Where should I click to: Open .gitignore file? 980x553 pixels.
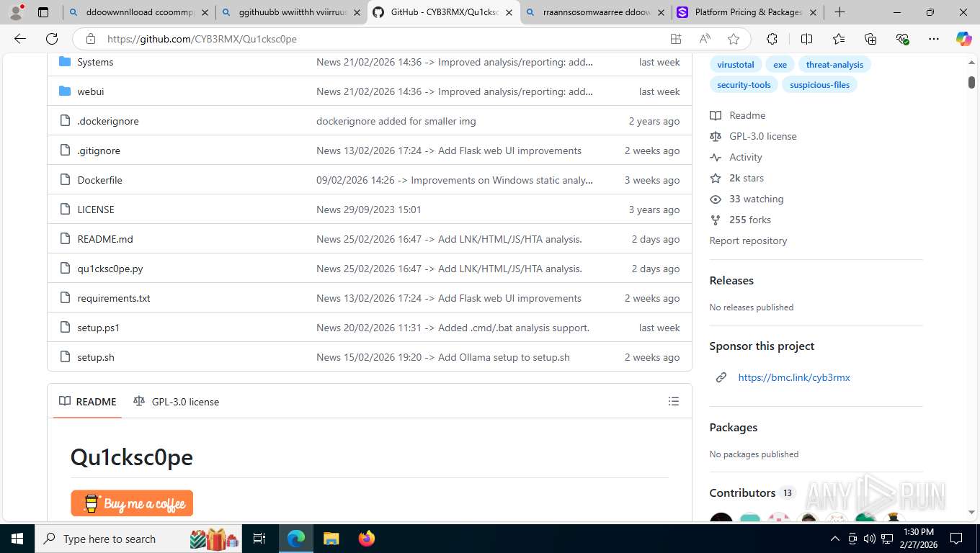coord(99,150)
